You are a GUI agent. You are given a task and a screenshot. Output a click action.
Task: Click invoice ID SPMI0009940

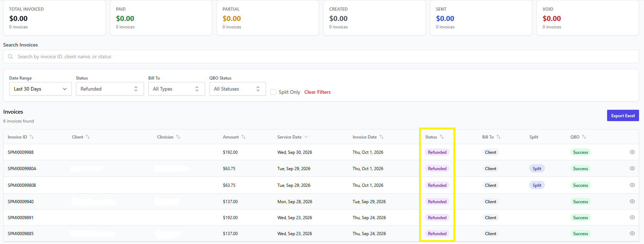(21, 201)
